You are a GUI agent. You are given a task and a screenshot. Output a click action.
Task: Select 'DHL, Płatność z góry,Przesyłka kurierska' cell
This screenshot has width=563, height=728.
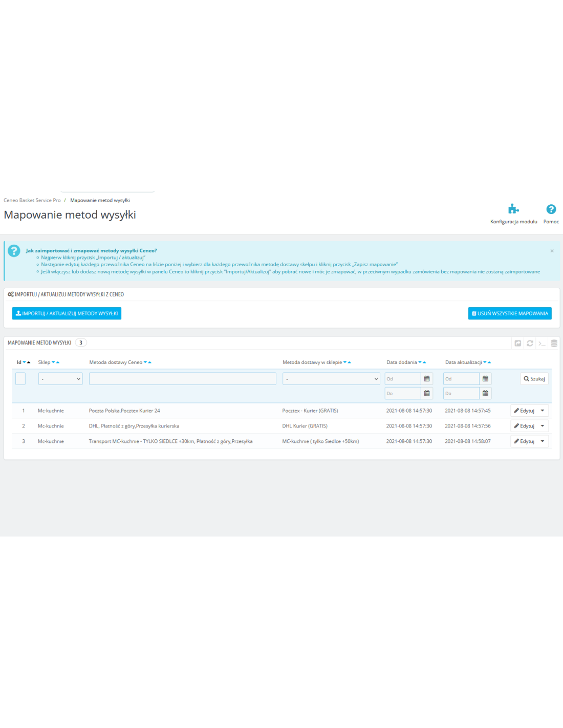[x=134, y=426]
